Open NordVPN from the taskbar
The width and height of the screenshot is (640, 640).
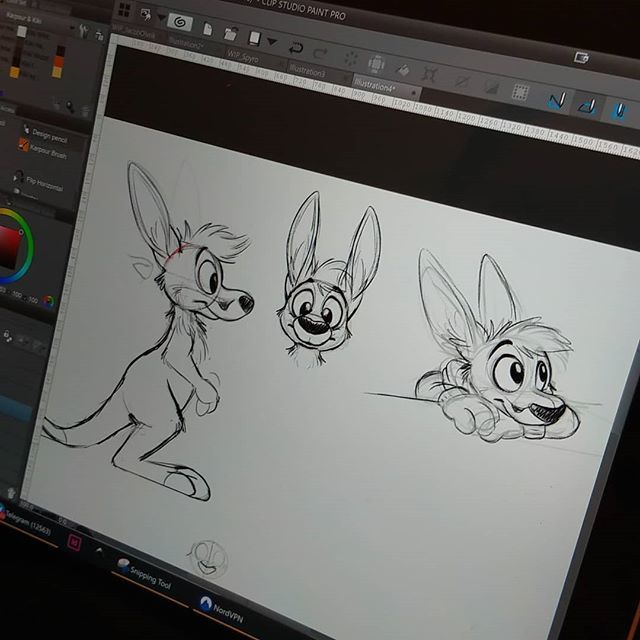[x=222, y=610]
